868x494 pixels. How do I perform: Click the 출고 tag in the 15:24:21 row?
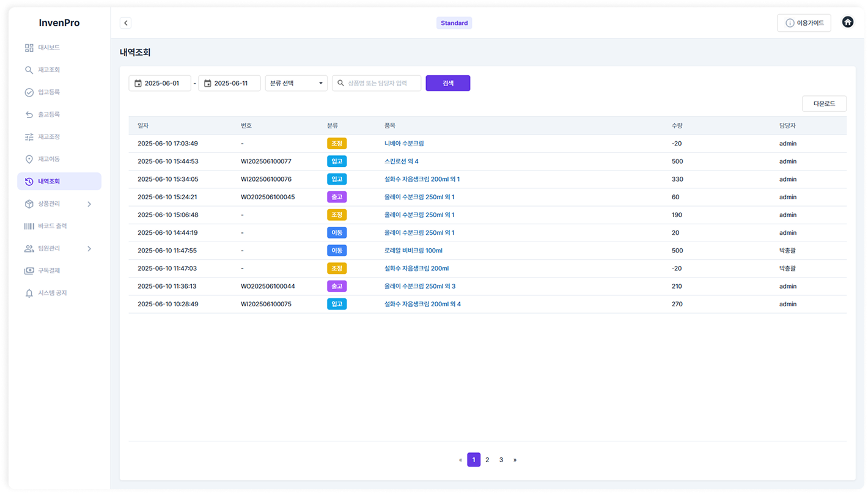tap(337, 197)
